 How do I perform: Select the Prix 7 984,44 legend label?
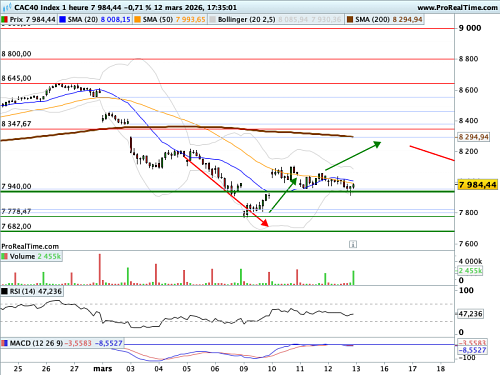[x=32, y=20]
